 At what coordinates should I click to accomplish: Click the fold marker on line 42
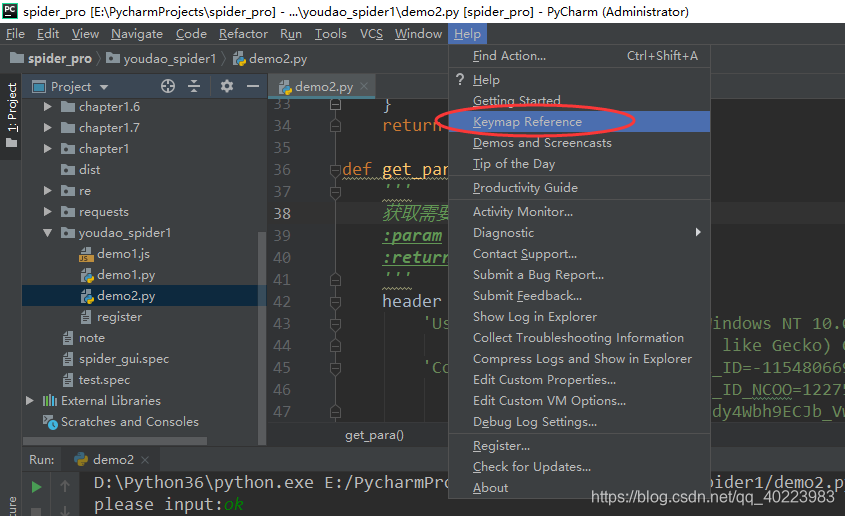335,302
